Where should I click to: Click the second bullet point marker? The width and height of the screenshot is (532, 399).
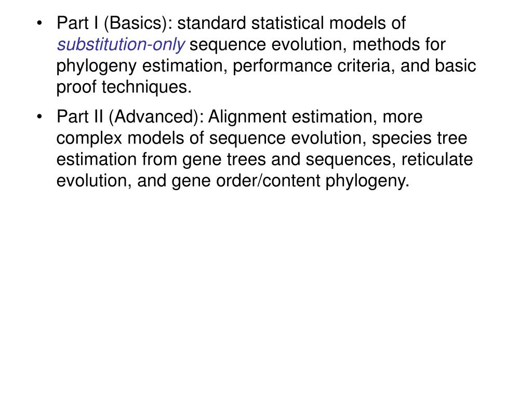coord(39,117)
